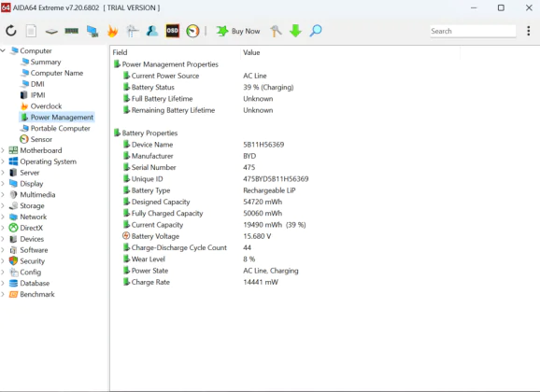Viewport: 540px width, 392px height.
Task: Select the Devices category
Action: pyautogui.click(x=27, y=239)
